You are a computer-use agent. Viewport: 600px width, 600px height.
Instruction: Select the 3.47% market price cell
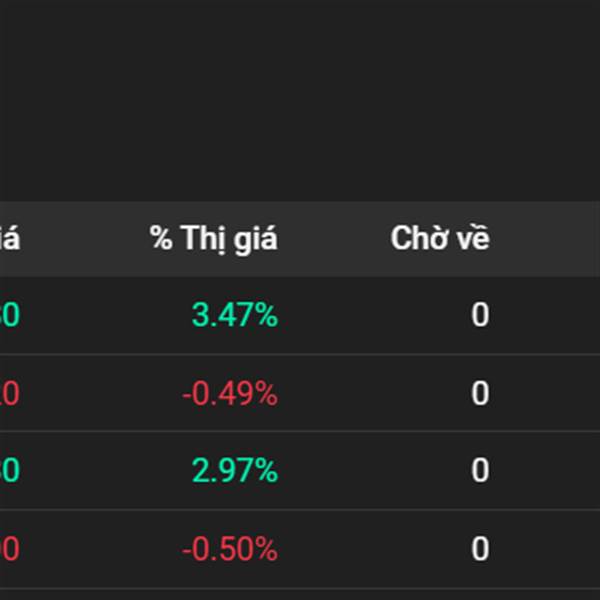235,316
